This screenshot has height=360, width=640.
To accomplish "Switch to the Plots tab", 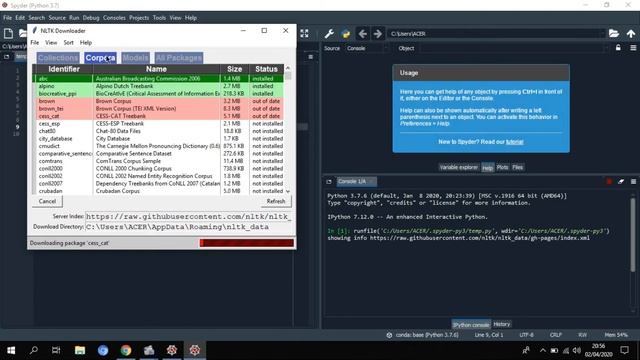I will (502, 167).
